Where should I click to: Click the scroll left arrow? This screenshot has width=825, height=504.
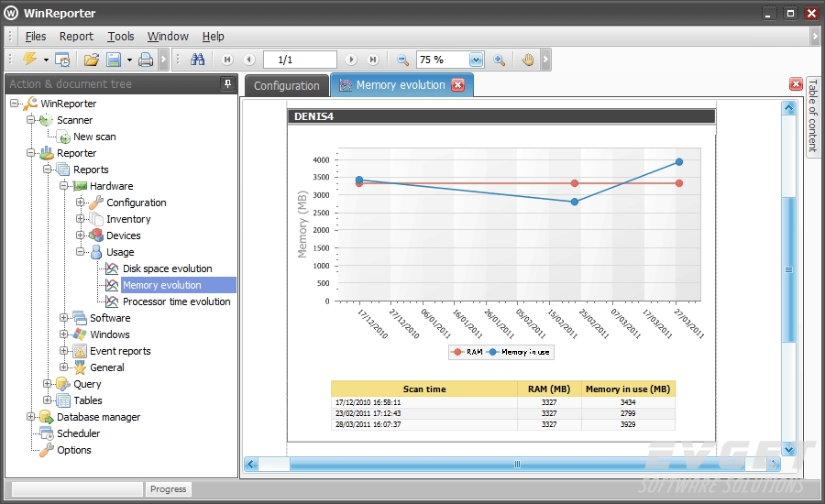[x=251, y=464]
